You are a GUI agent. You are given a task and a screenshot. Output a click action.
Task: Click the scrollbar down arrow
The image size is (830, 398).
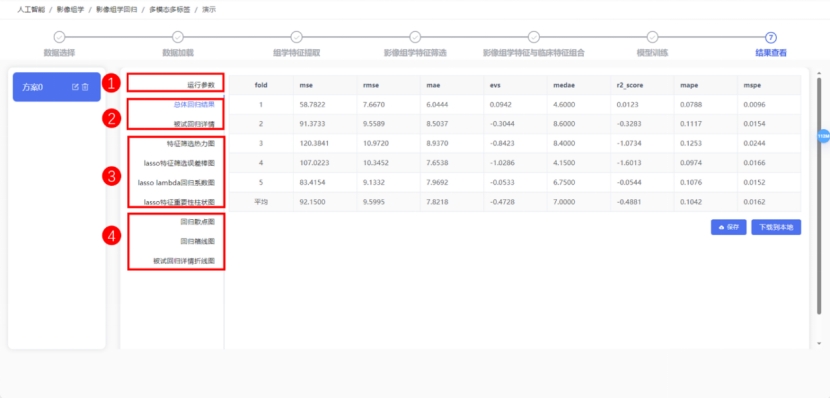tap(819, 343)
